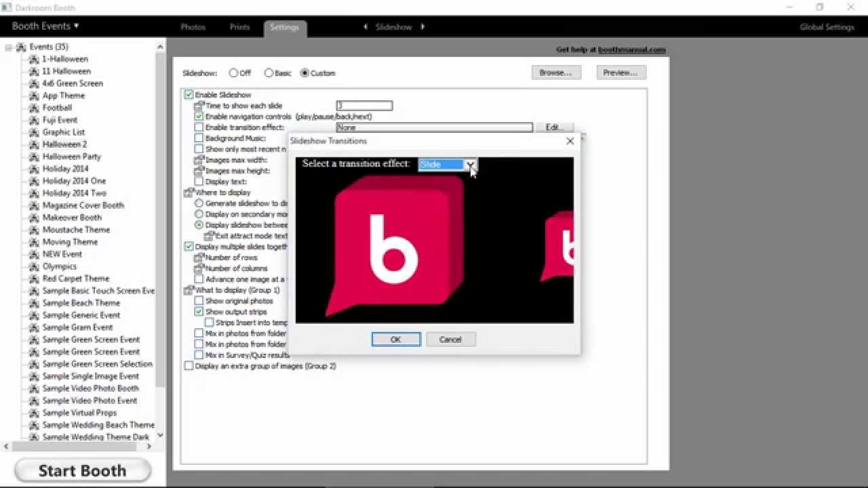Image resolution: width=868 pixels, height=488 pixels.
Task: Check Mix in Survey/Quiz results
Action: coord(199,355)
